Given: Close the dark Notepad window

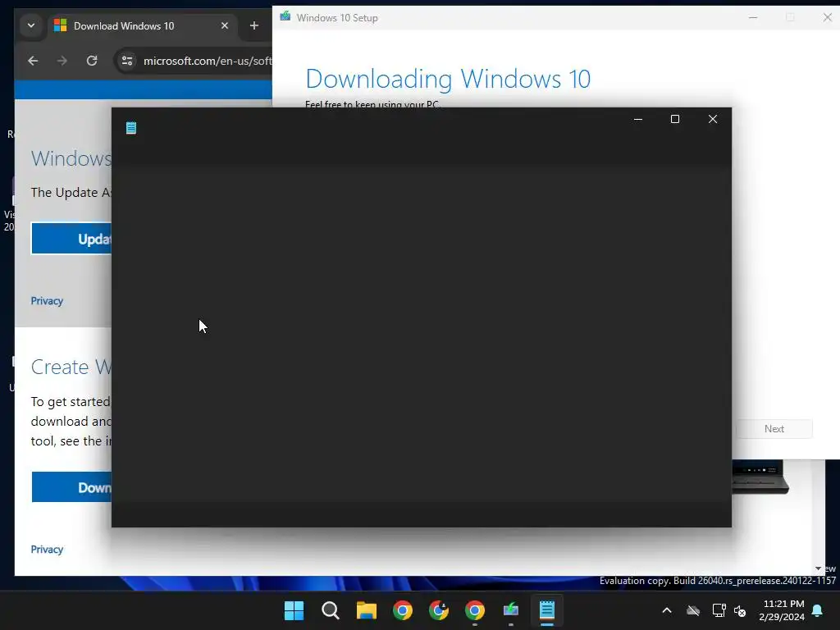Looking at the screenshot, I should click(x=713, y=119).
